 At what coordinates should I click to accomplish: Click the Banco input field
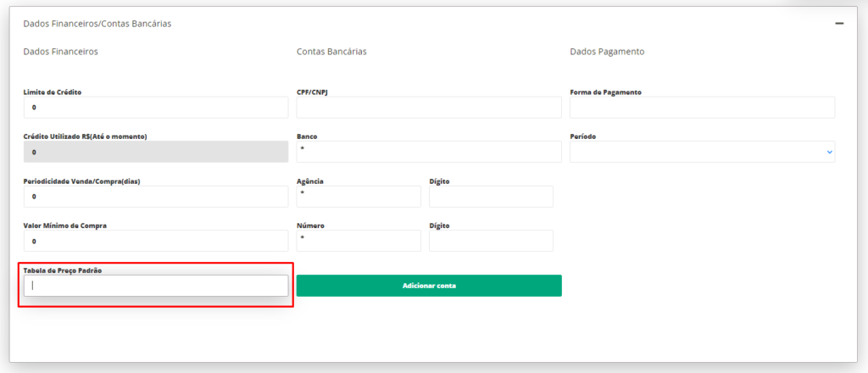pos(429,152)
